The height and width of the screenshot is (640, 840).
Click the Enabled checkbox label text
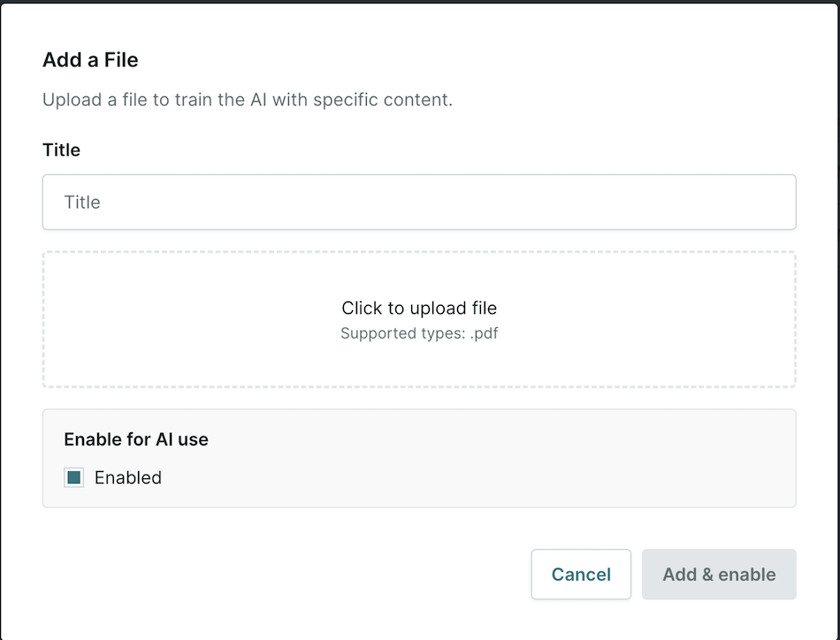click(128, 477)
